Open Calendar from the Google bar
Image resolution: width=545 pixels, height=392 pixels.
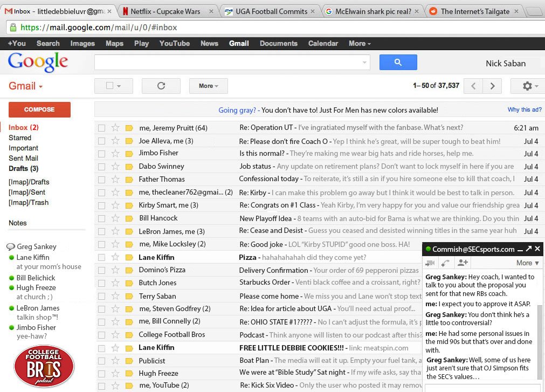pos(323,44)
